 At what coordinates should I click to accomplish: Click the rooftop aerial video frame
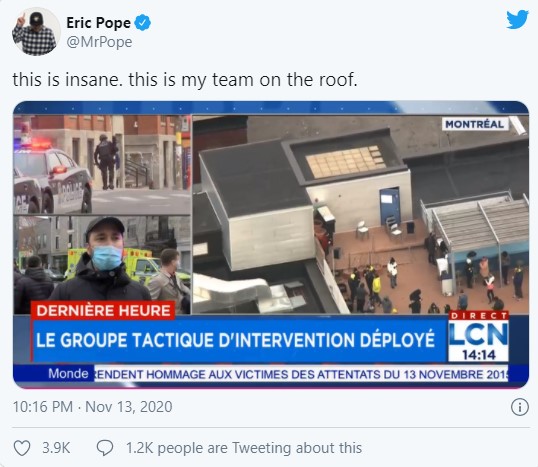pos(360,214)
